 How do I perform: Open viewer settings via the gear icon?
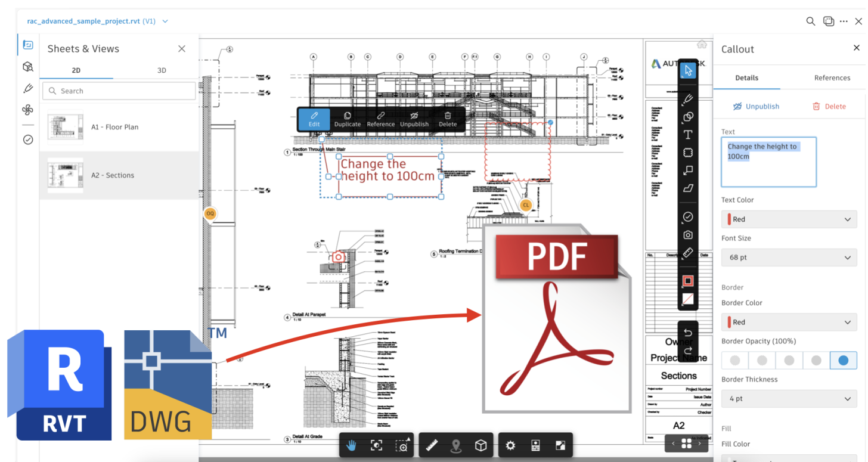(x=511, y=445)
